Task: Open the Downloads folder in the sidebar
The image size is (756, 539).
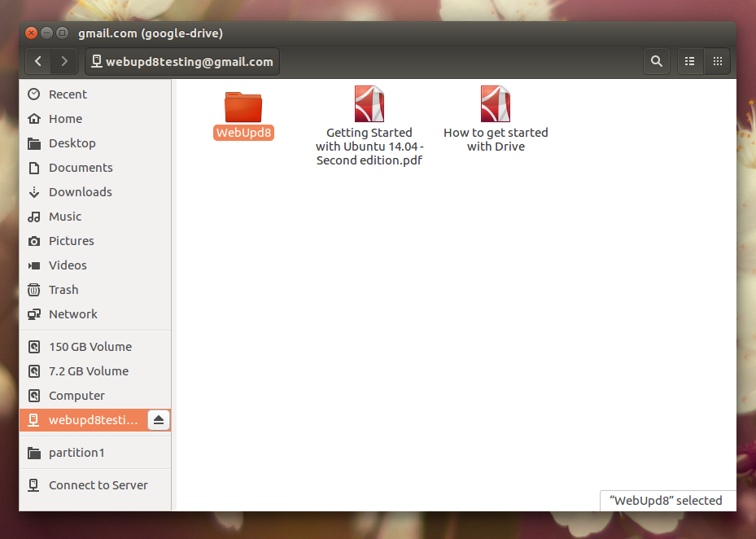Action: tap(80, 191)
